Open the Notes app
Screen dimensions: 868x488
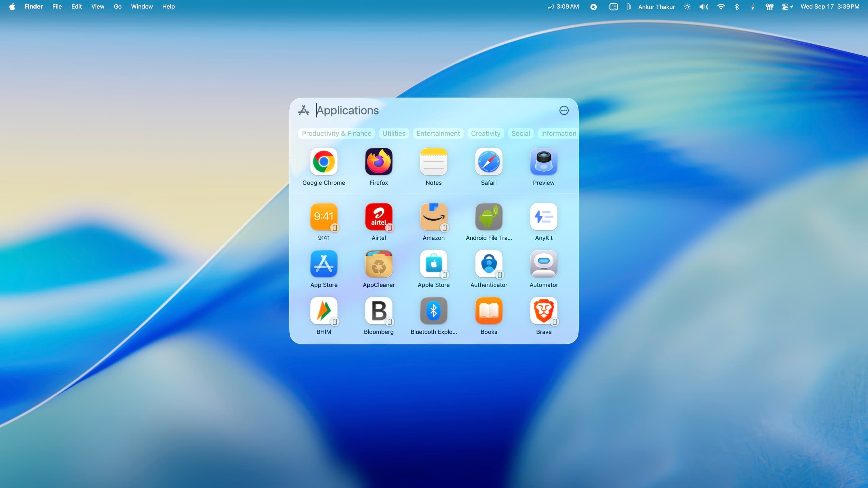(434, 162)
